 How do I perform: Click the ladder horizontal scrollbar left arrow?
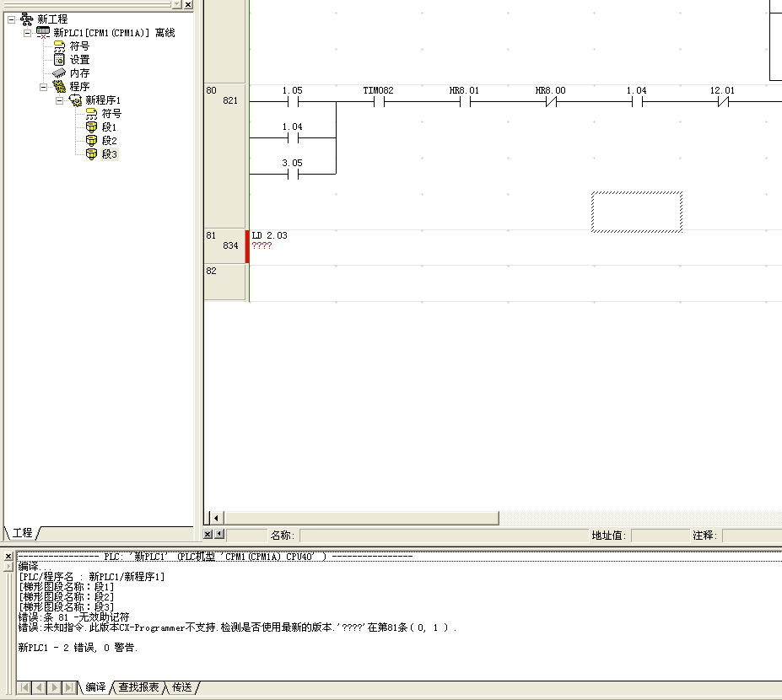217,518
